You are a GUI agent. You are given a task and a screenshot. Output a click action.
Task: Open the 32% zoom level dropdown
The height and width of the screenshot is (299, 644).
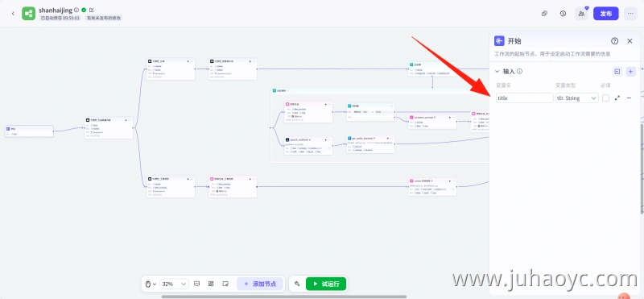click(174, 284)
